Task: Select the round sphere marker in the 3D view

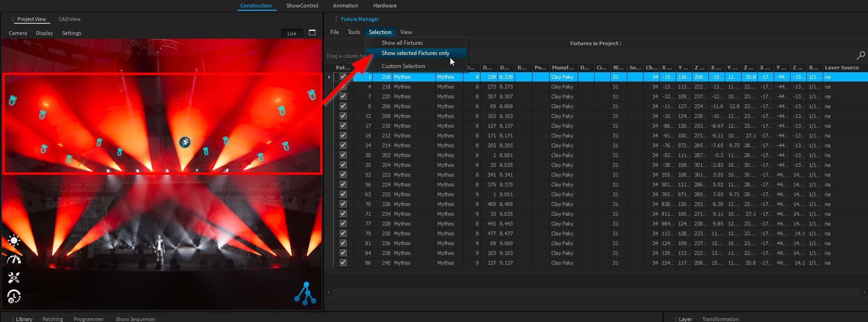Action: (x=185, y=142)
